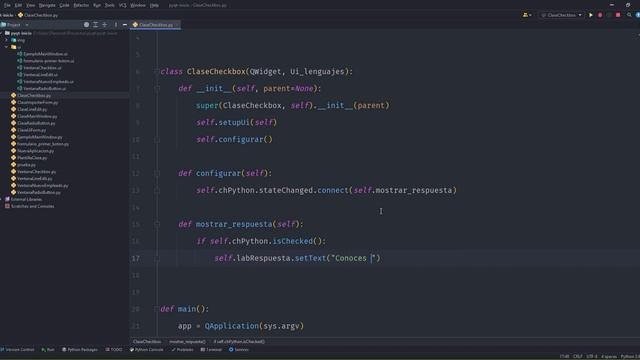The width and height of the screenshot is (640, 360).
Task: Open ClaseLineEdit.py file
Action: point(29,109)
